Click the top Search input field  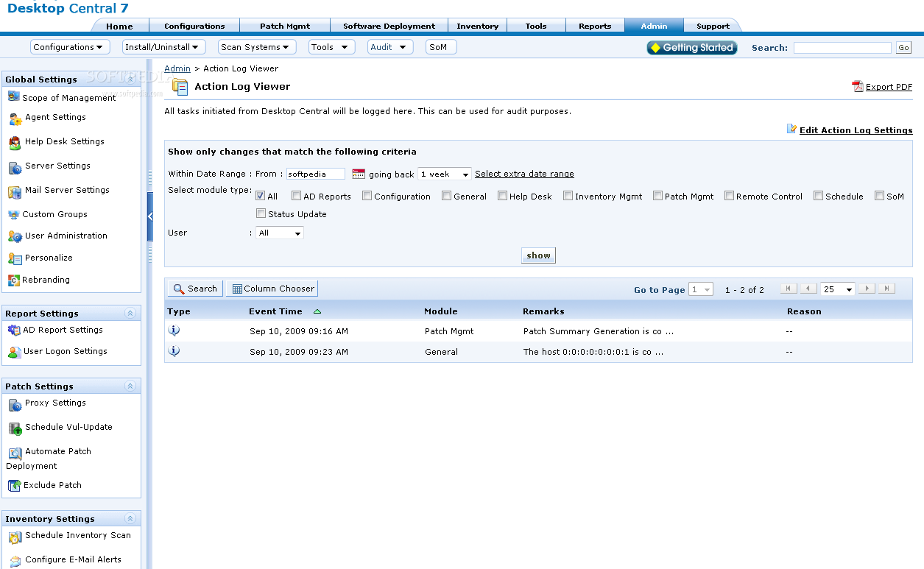click(x=842, y=48)
